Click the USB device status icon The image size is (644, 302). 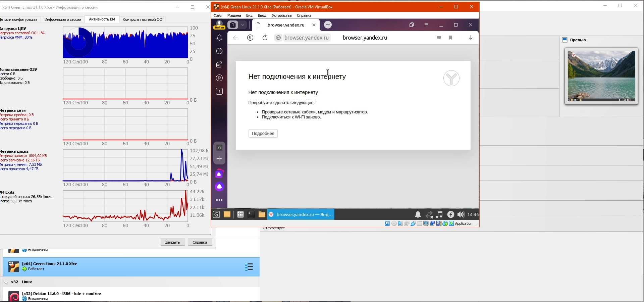(x=413, y=223)
